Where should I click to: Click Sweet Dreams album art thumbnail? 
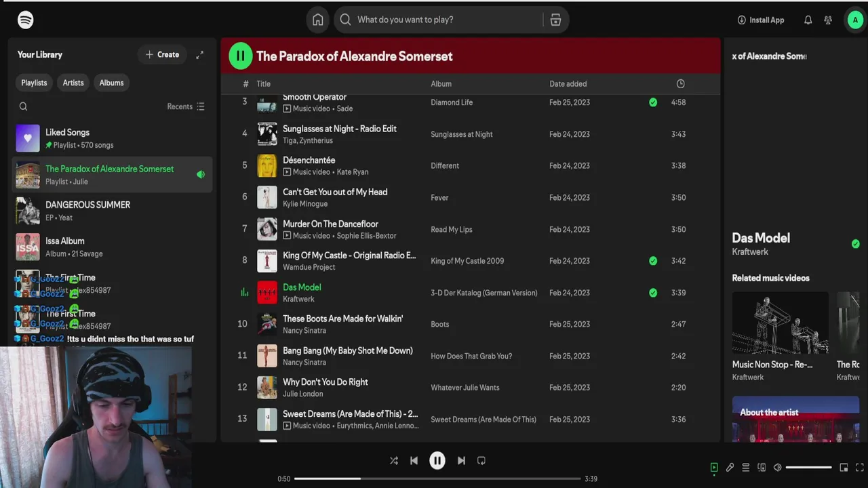(267, 420)
